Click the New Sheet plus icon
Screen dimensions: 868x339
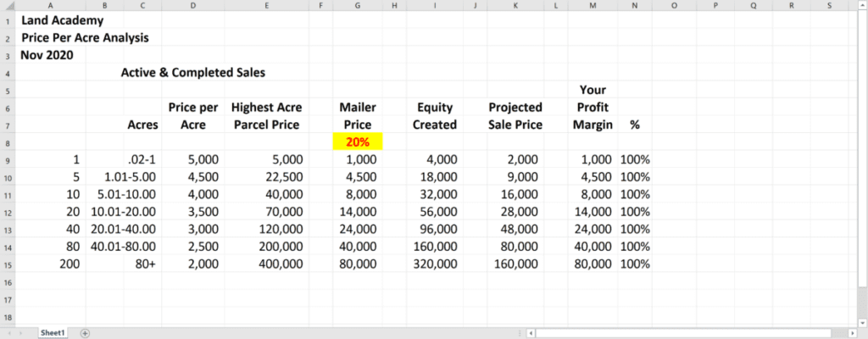pyautogui.click(x=85, y=333)
